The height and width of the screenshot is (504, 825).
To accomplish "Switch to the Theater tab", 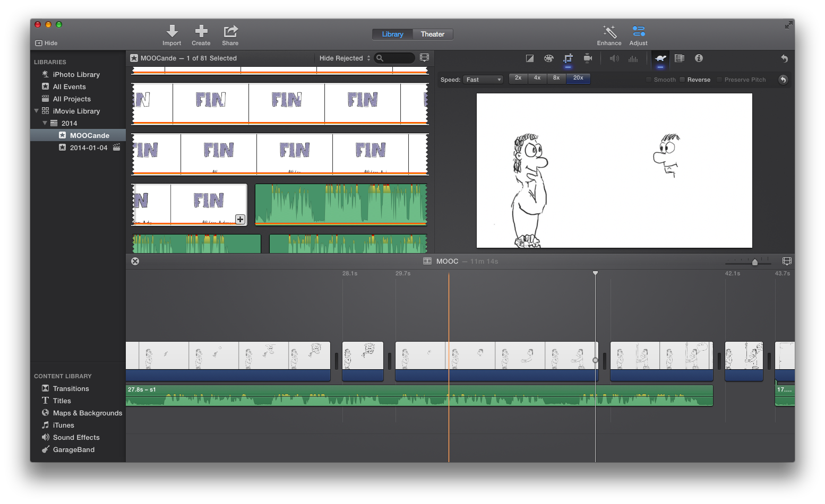I will click(432, 34).
